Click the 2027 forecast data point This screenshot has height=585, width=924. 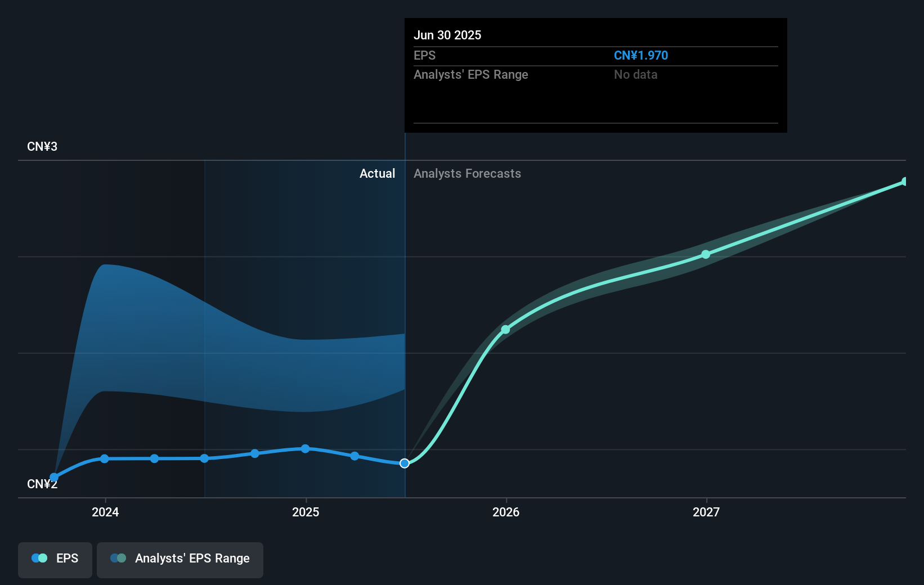tap(706, 255)
